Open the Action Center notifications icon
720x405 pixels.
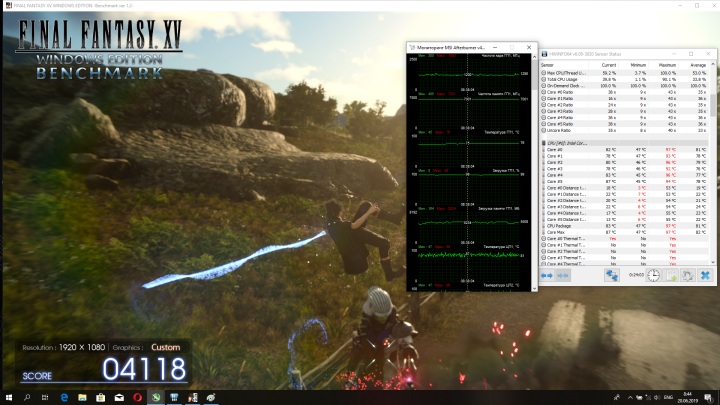(709, 397)
